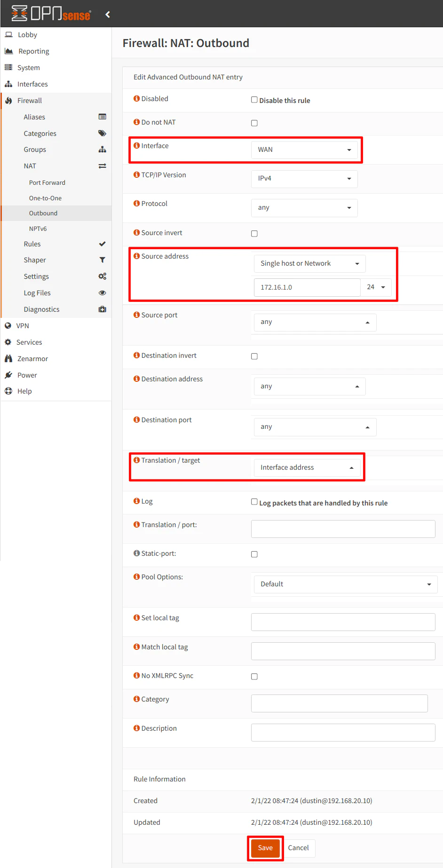Show help info for Translation / target

click(x=136, y=460)
